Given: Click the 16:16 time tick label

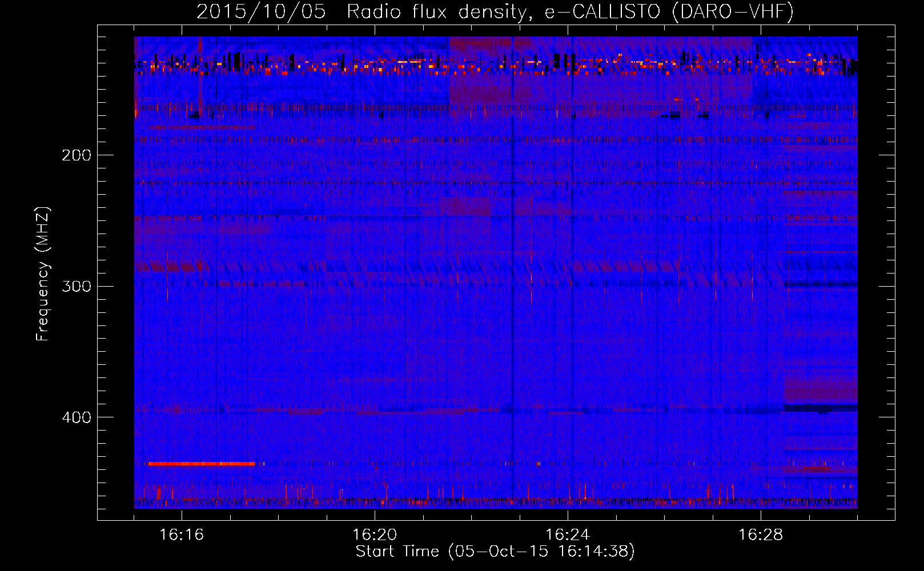Looking at the screenshot, I should (x=182, y=535).
